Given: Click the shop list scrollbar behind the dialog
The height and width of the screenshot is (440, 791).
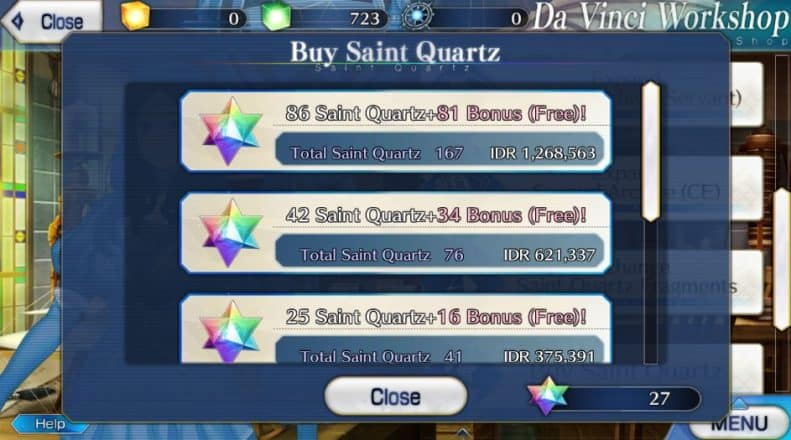Looking at the screenshot, I should pyautogui.click(x=781, y=260).
